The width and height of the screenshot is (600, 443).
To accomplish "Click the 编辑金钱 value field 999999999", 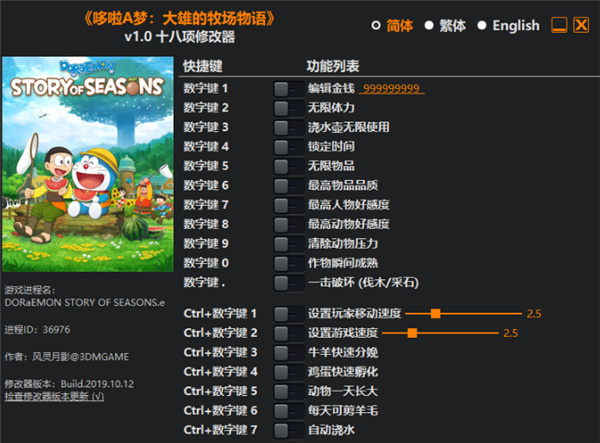I will tap(391, 89).
